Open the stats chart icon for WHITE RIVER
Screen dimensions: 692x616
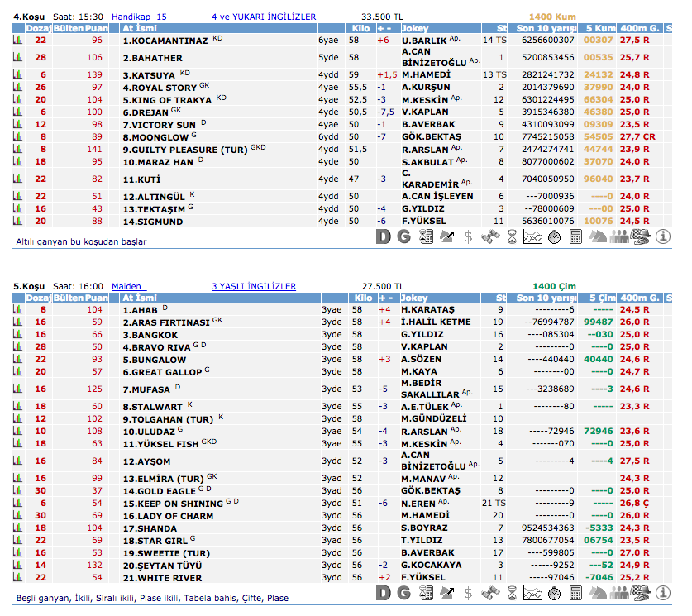pyautogui.click(x=17, y=578)
